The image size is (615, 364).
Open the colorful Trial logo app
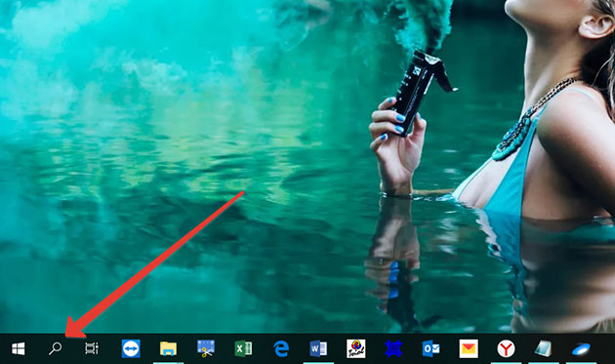355,348
